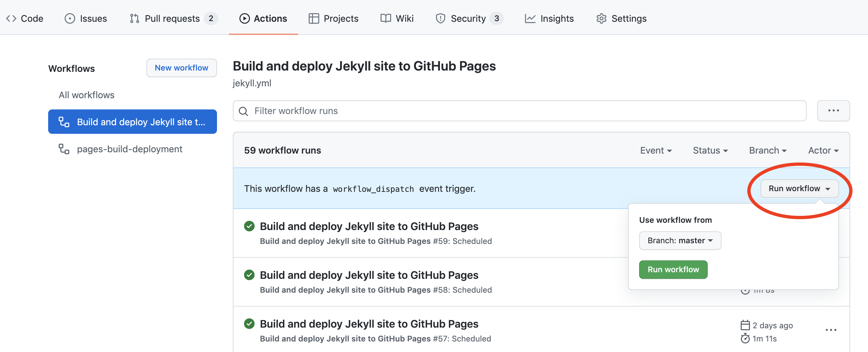The image size is (868, 352).
Task: Click the search magnifier icon
Action: point(243,111)
